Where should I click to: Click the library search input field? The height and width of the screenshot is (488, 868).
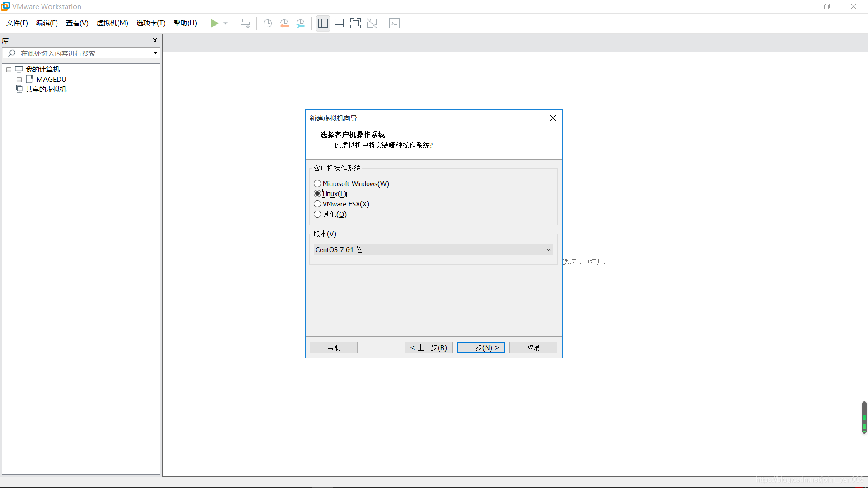[81, 53]
